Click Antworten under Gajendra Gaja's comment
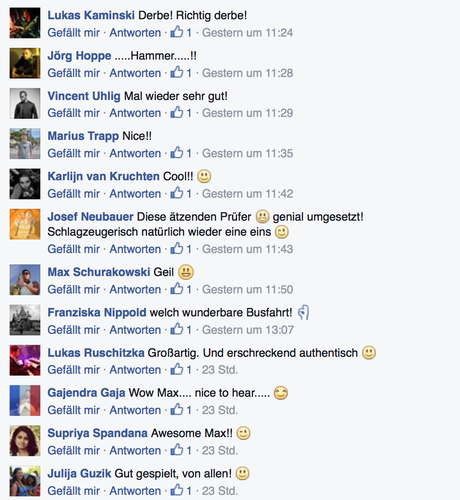Screen dimensions: 460x500 135,410
